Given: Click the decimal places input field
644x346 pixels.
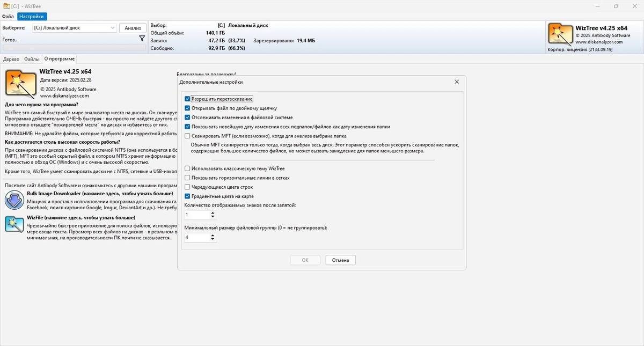Looking at the screenshot, I should pyautogui.click(x=197, y=215).
